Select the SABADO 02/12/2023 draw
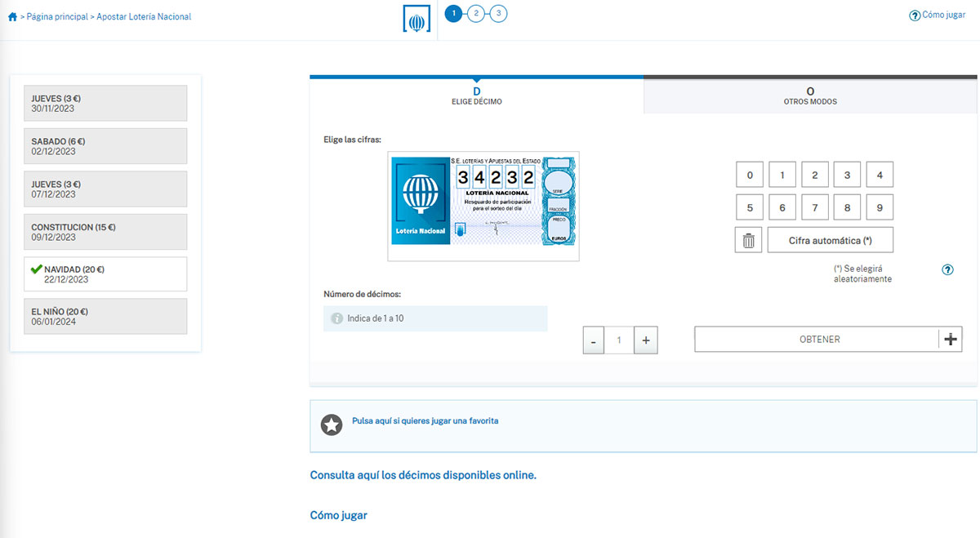Viewport: 980px width, 538px height. point(105,146)
